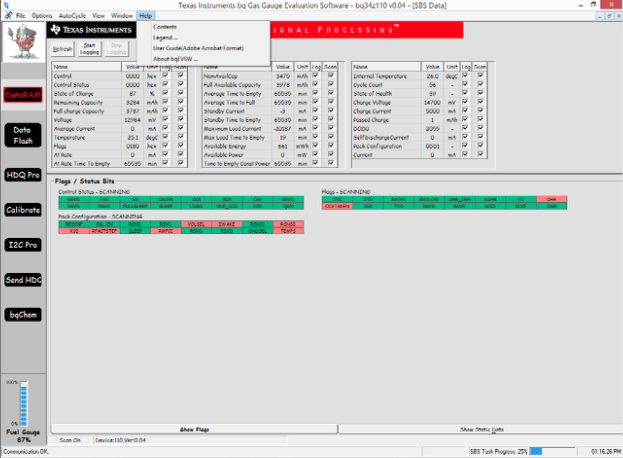Toggle Log checkbox for Voltage row
623x458 pixels.
[165, 119]
